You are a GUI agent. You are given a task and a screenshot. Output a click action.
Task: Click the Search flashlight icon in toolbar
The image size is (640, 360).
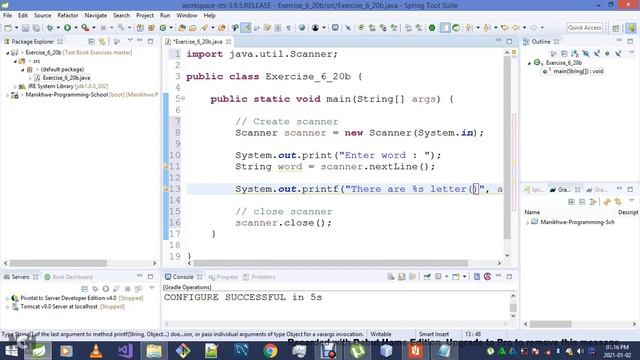pos(204,27)
